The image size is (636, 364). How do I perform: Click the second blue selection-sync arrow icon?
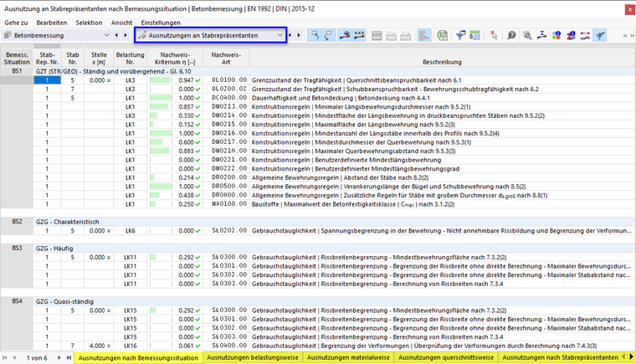[328, 35]
